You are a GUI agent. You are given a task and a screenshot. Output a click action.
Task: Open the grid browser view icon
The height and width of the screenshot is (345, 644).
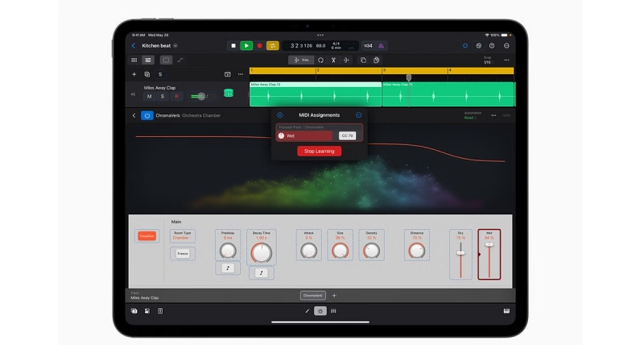click(134, 60)
